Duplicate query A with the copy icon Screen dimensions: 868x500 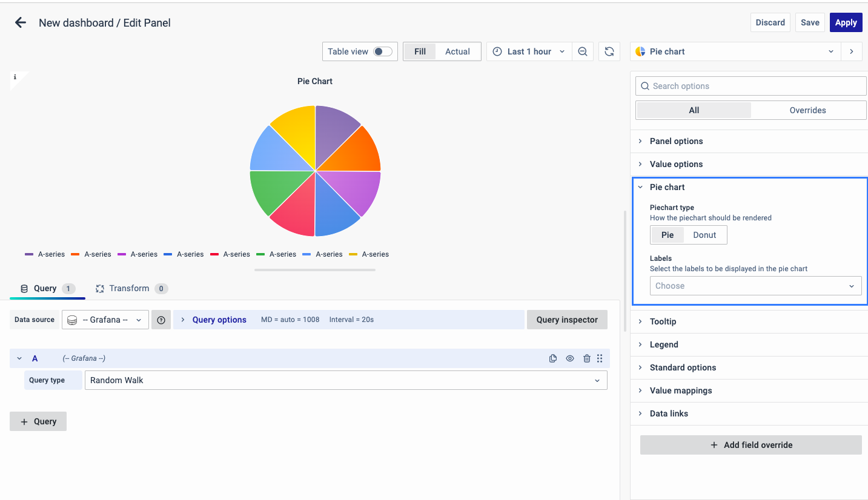pos(552,358)
